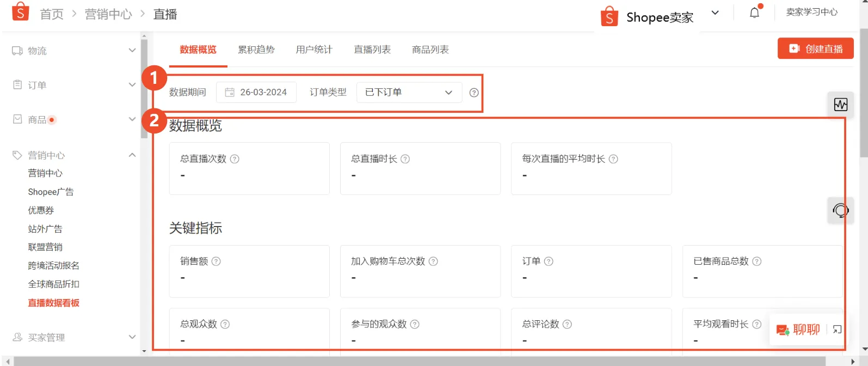Open 跨境活动报名 in sidebar
This screenshot has width=868, height=366.
[x=53, y=266]
